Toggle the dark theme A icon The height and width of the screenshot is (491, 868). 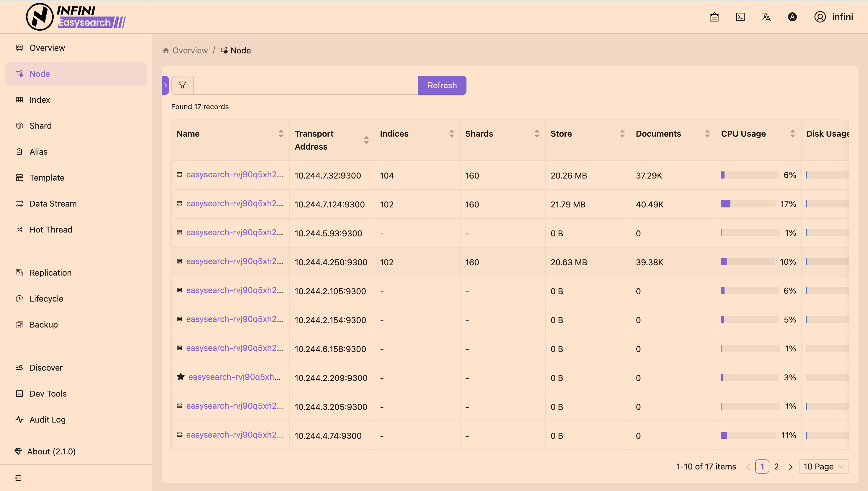coord(792,17)
